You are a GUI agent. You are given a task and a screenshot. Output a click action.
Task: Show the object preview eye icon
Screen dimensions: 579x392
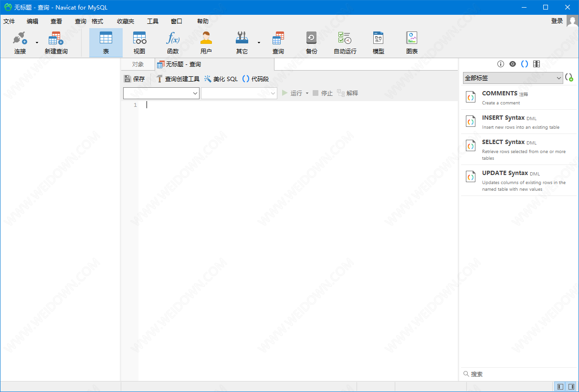coord(513,64)
